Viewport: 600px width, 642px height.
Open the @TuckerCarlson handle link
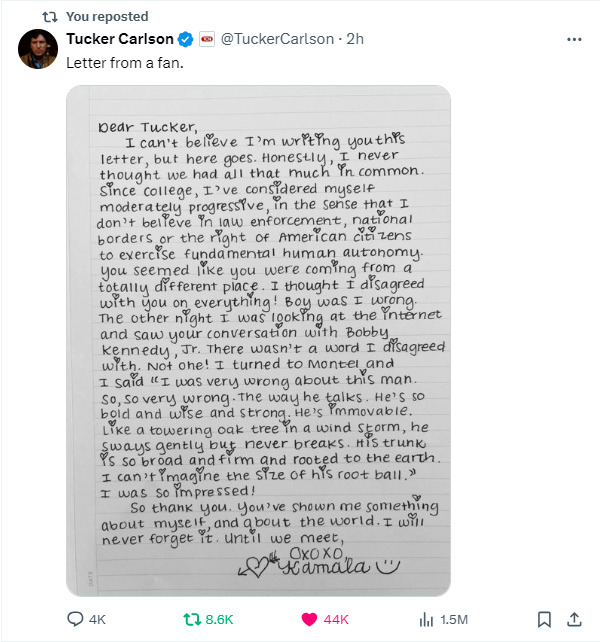277,39
